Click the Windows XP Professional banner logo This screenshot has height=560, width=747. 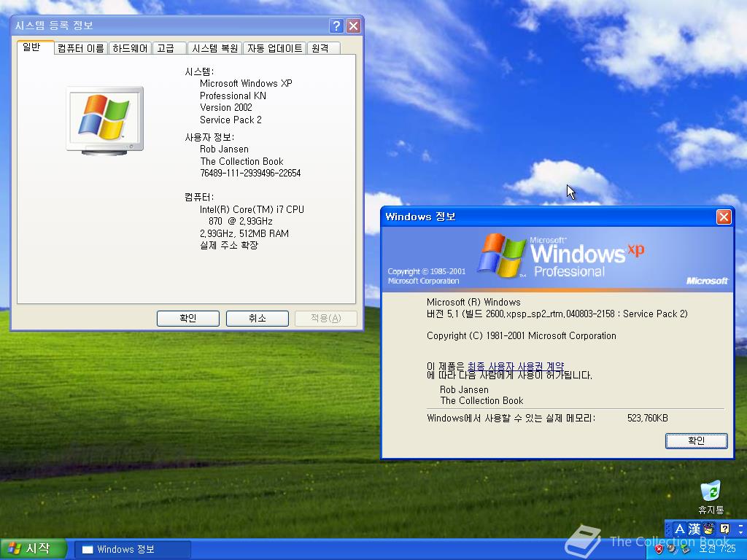pyautogui.click(x=561, y=254)
